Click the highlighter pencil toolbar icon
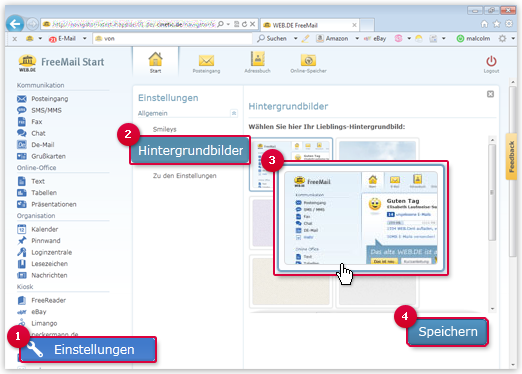The width and height of the screenshot is (522, 374). 305,39
